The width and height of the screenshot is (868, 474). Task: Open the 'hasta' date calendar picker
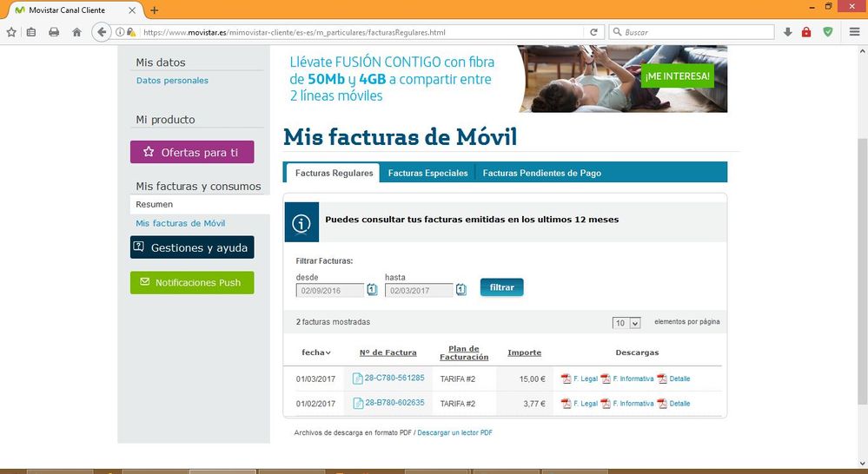pyautogui.click(x=461, y=289)
